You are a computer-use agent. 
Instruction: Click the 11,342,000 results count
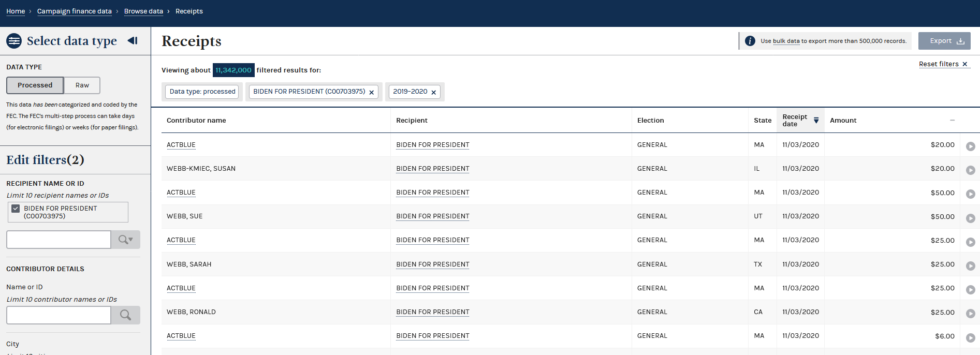click(233, 70)
